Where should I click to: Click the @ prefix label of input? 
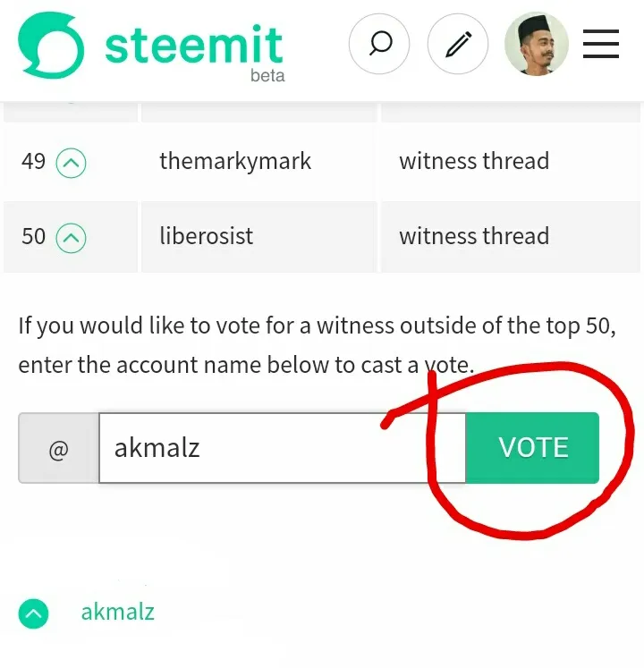pos(58,448)
